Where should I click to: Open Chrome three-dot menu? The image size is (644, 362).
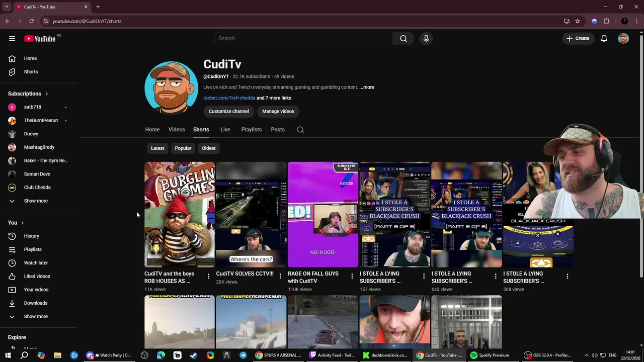636,21
